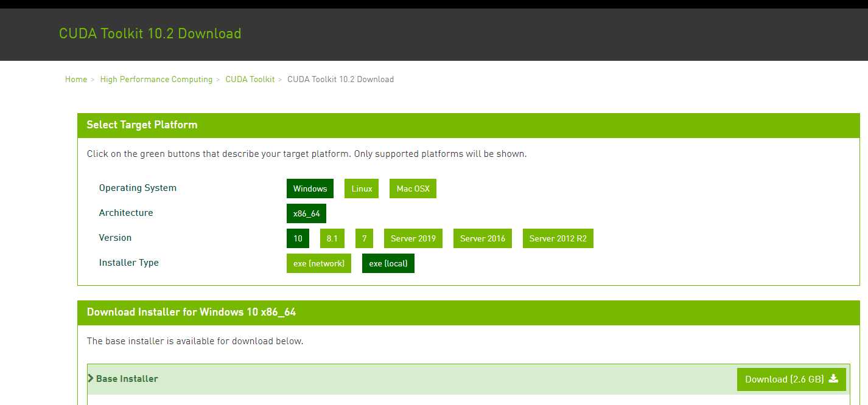The image size is (868, 405).
Task: Open the CUDA Toolkit breadcrumb link
Action: [x=250, y=79]
